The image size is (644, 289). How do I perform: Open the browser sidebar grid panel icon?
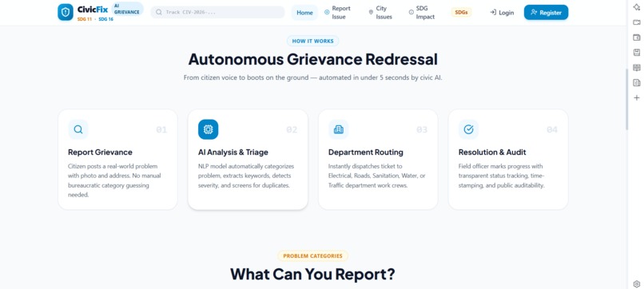pyautogui.click(x=637, y=68)
